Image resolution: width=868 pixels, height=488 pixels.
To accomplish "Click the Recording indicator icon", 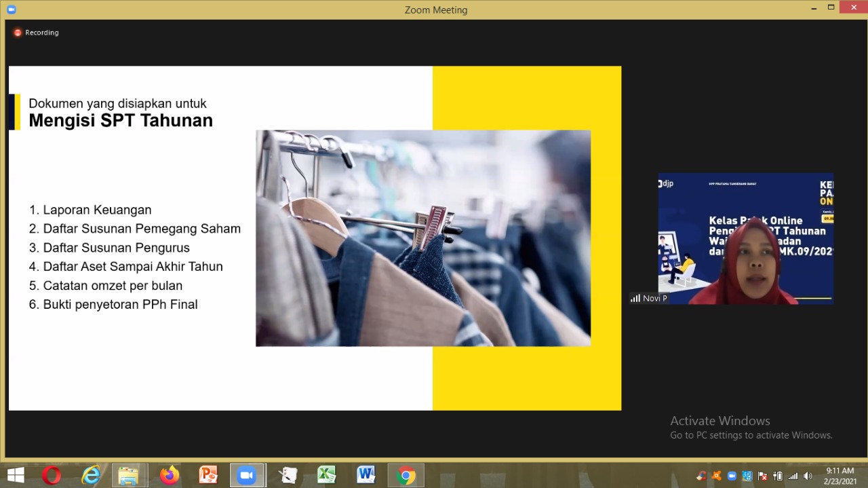I will coord(18,33).
